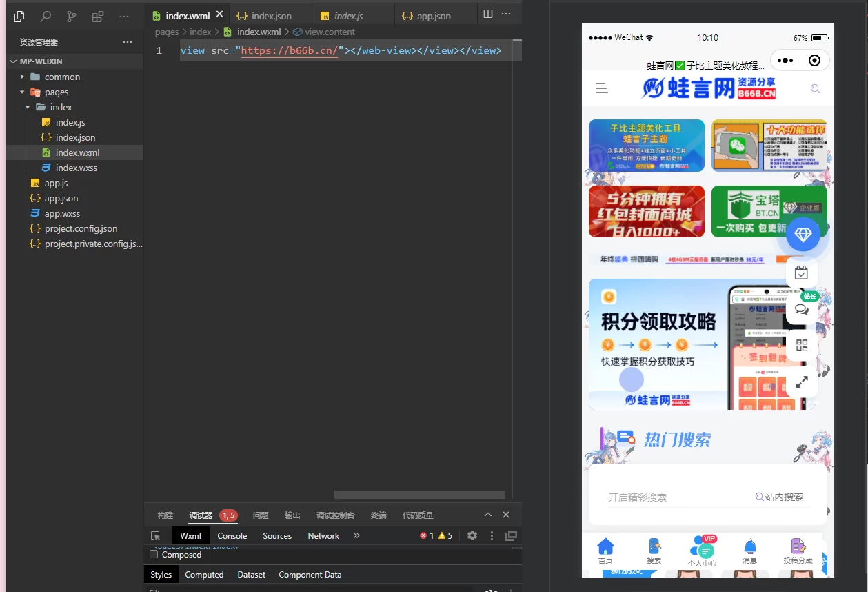Open debugger vertical dots menu
This screenshot has height=592, width=868.
click(492, 535)
